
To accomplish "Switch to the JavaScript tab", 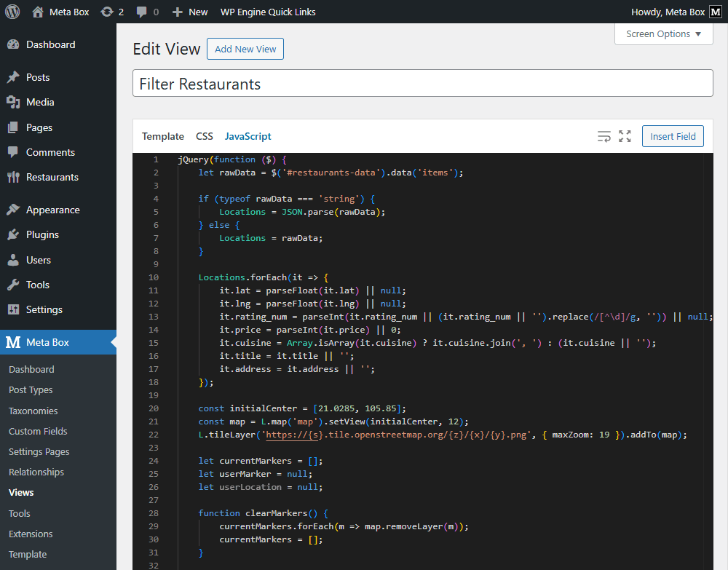I will click(x=248, y=136).
